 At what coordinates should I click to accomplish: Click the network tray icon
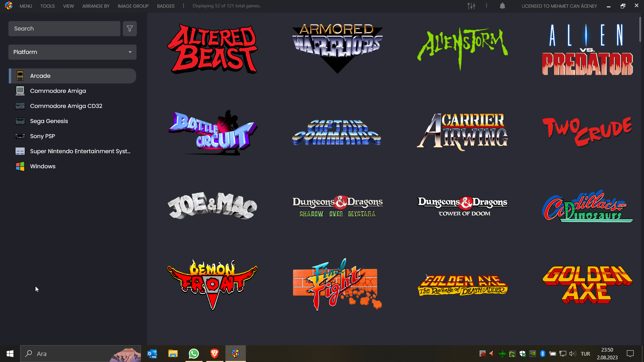(563, 354)
